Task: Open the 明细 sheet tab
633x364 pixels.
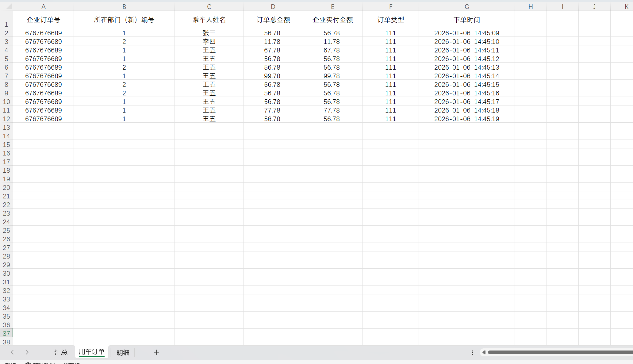Action: click(x=123, y=353)
